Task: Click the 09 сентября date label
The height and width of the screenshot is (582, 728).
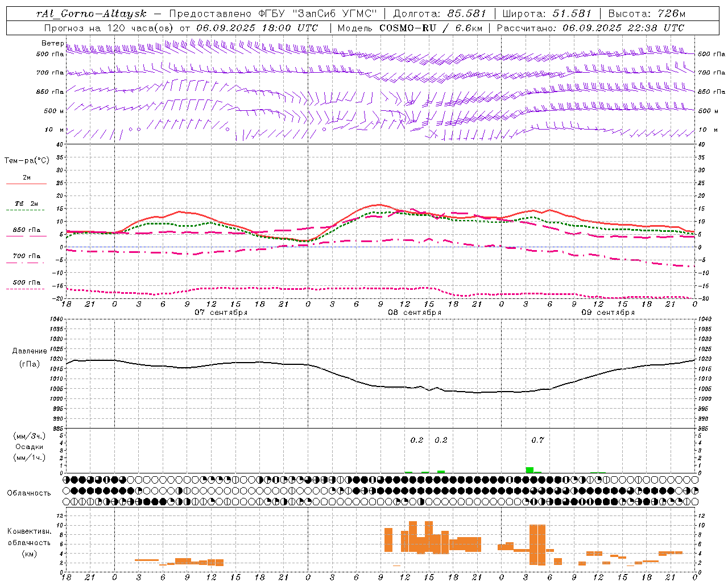Action: [608, 313]
